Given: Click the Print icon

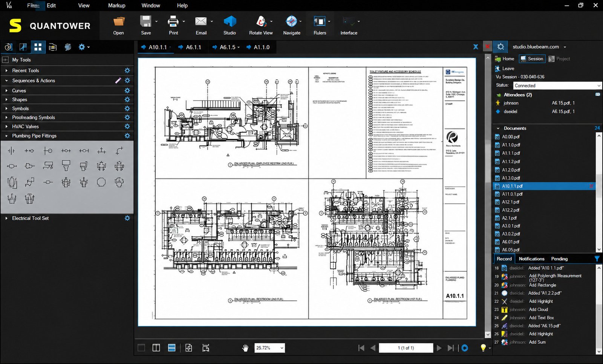Looking at the screenshot, I should (173, 21).
